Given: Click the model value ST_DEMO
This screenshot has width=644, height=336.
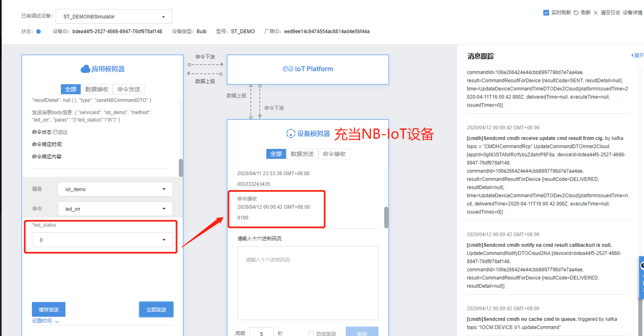Looking at the screenshot, I should pyautogui.click(x=243, y=32).
